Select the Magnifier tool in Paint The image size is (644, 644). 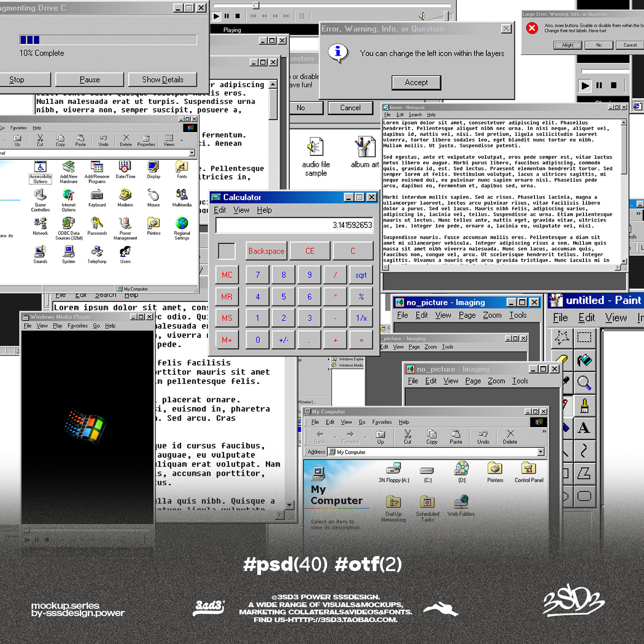(x=584, y=382)
